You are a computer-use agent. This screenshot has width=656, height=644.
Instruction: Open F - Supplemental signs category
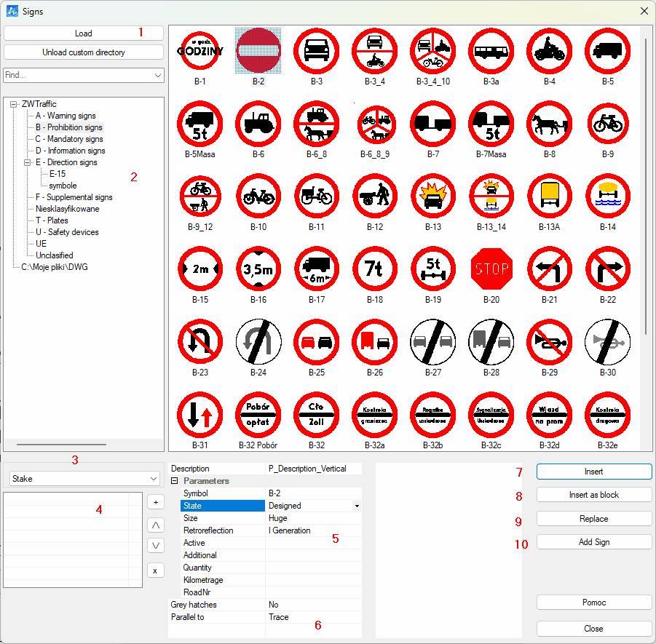[x=74, y=197]
